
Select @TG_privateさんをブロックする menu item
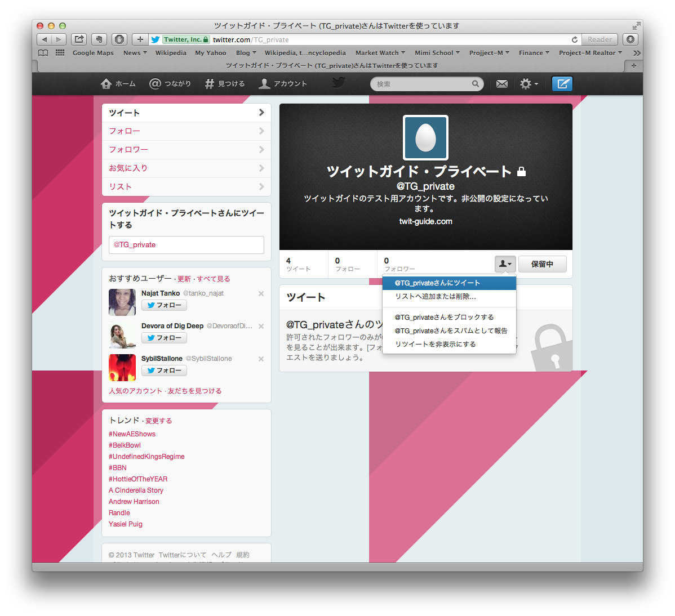(449, 317)
